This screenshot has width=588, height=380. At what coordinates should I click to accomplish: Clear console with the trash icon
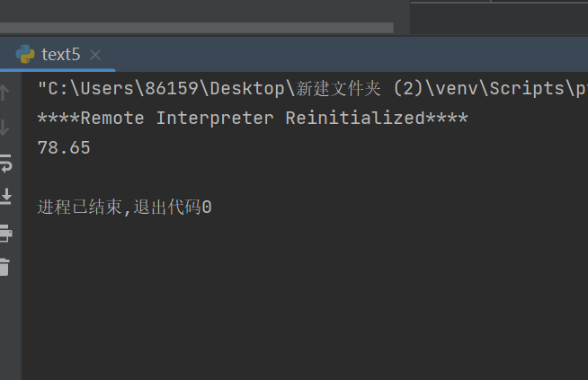4,268
